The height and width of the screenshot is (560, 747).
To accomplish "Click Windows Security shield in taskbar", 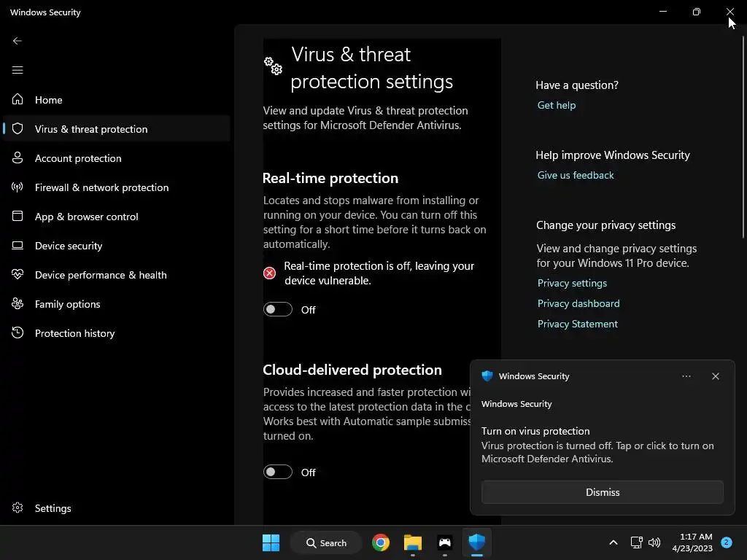I will [476, 542].
